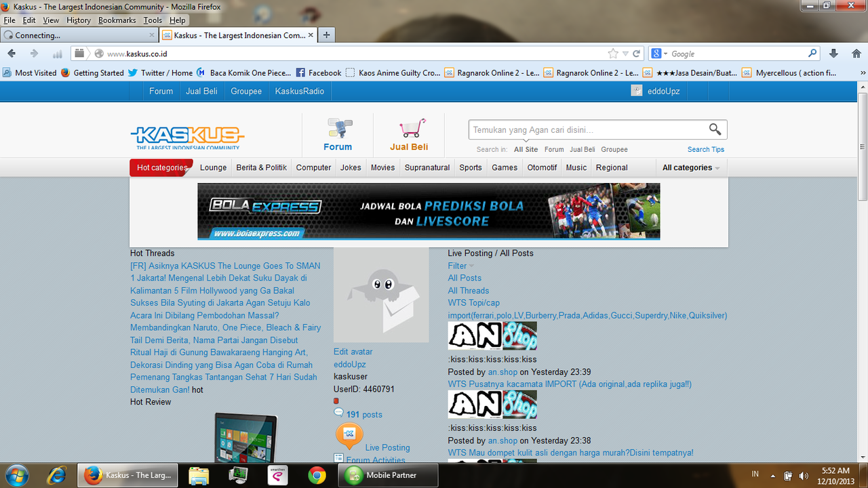
Task: Open the Tools menu
Action: tap(153, 20)
